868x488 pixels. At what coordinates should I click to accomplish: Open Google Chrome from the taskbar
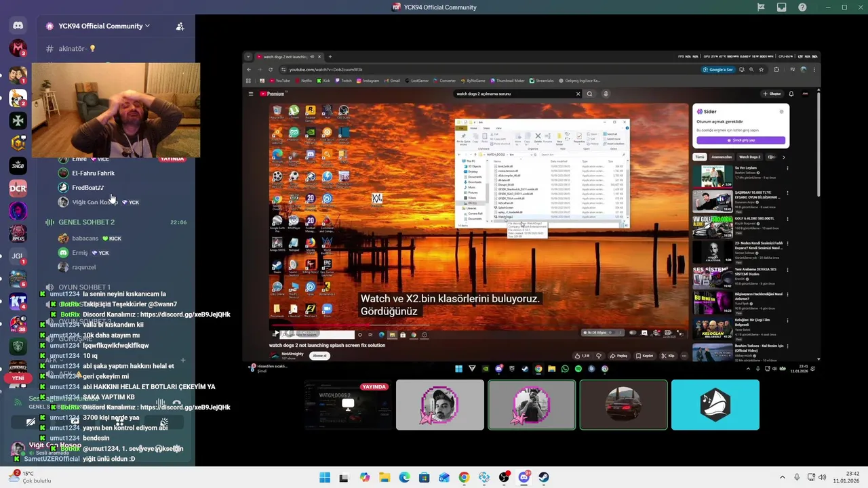(464, 477)
